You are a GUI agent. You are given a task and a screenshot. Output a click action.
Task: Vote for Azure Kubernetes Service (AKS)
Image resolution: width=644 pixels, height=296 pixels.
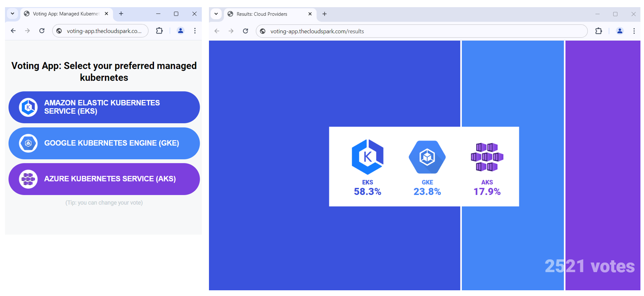point(104,179)
